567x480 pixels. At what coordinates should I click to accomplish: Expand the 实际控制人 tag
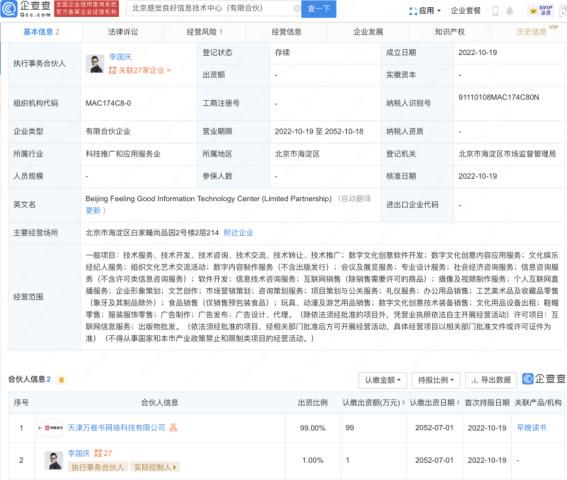(x=155, y=467)
